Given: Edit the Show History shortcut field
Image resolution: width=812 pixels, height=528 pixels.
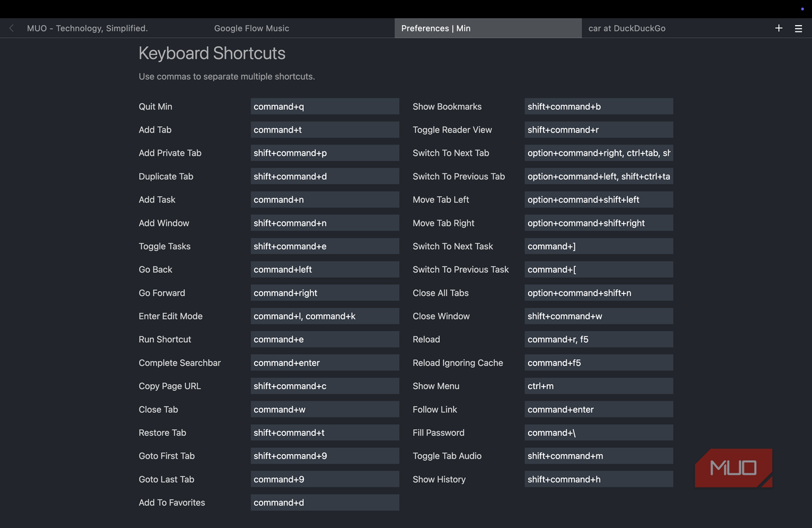Looking at the screenshot, I should (x=599, y=479).
